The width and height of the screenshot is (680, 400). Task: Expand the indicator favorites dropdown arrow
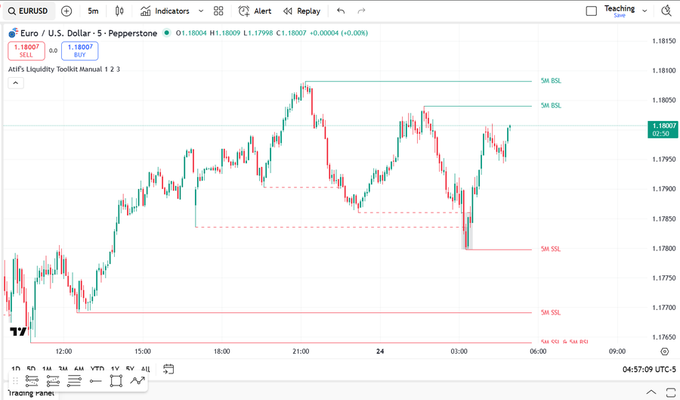point(201,11)
